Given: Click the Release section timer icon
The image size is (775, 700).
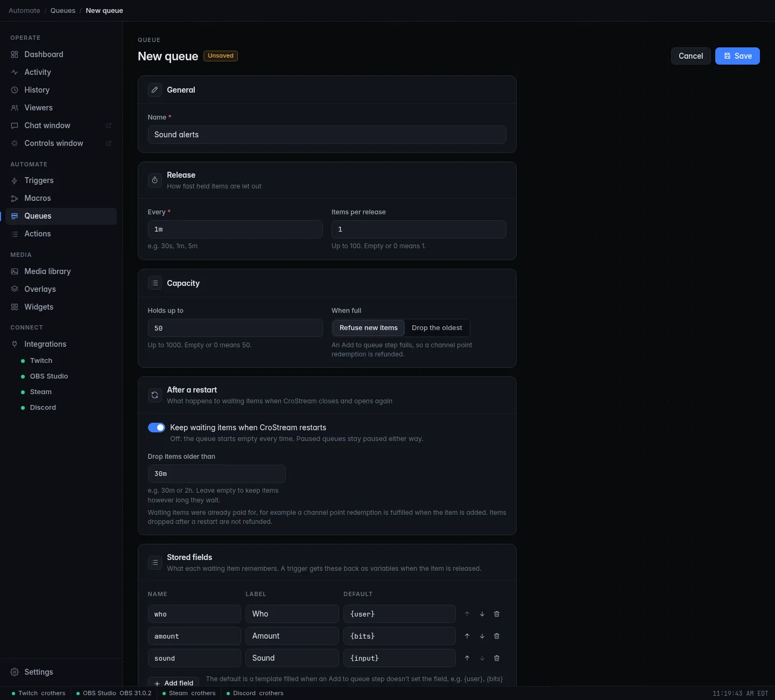Looking at the screenshot, I should pyautogui.click(x=154, y=180).
